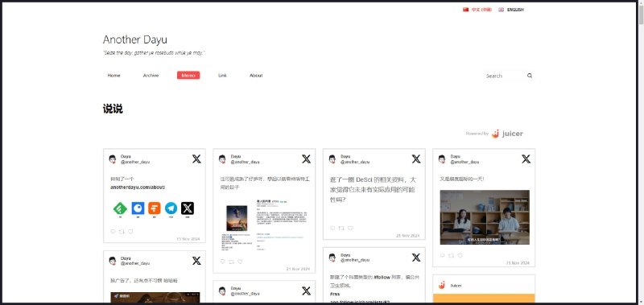Click the UK flag icon
644x305 pixels.
pyautogui.click(x=501, y=10)
